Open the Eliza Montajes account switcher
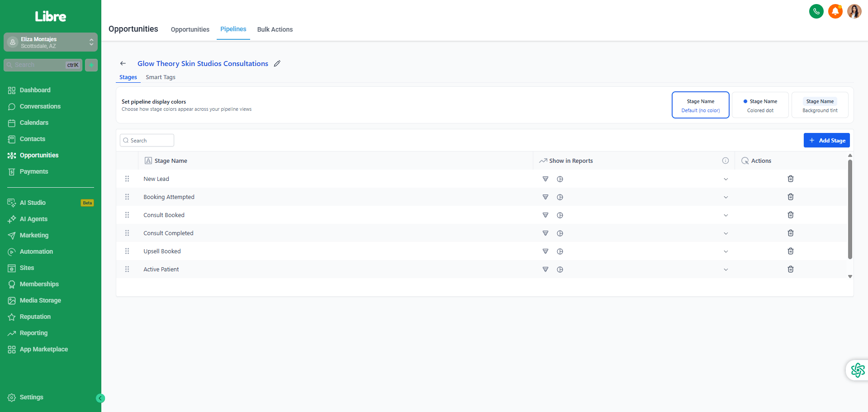The width and height of the screenshot is (868, 412). coord(51,42)
